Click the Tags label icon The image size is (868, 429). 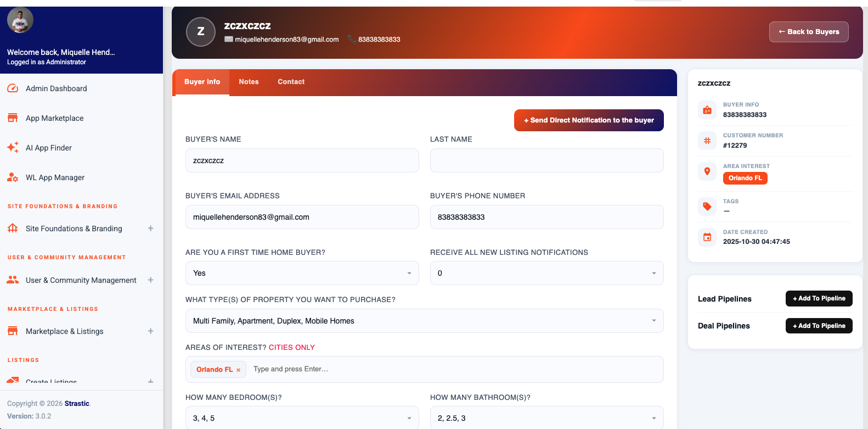pos(707,207)
